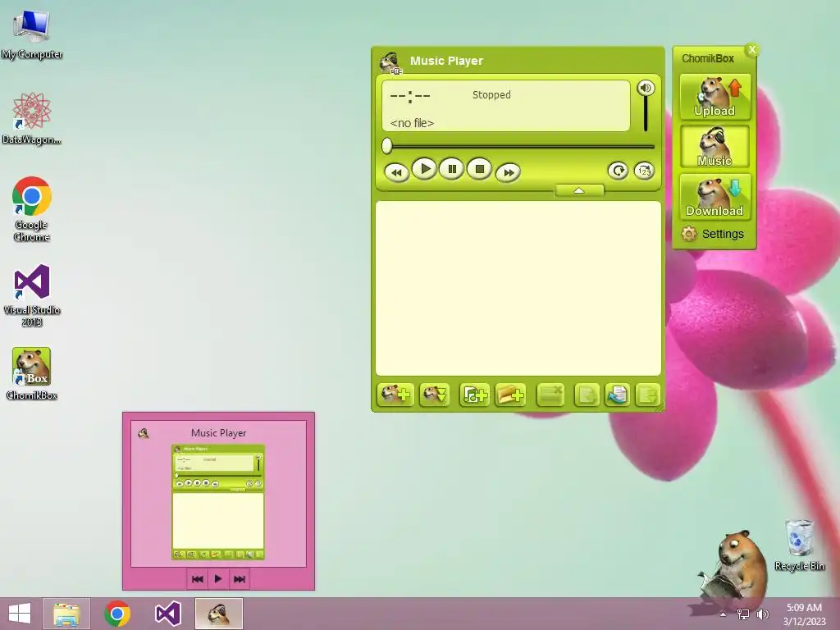
Task: Click the '<no file>' track label
Action: [x=412, y=123]
